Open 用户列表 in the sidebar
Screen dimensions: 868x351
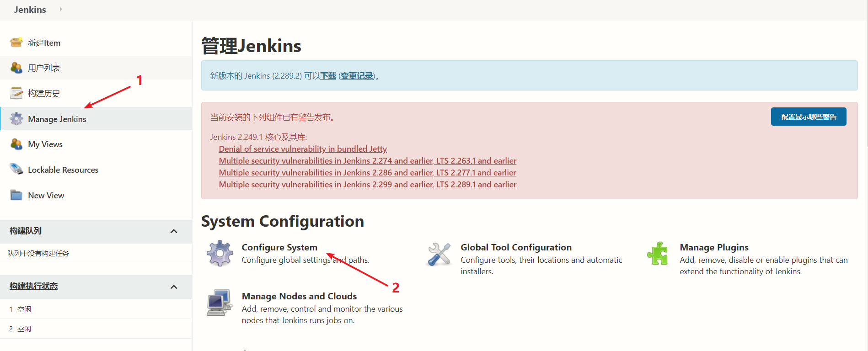tap(44, 68)
